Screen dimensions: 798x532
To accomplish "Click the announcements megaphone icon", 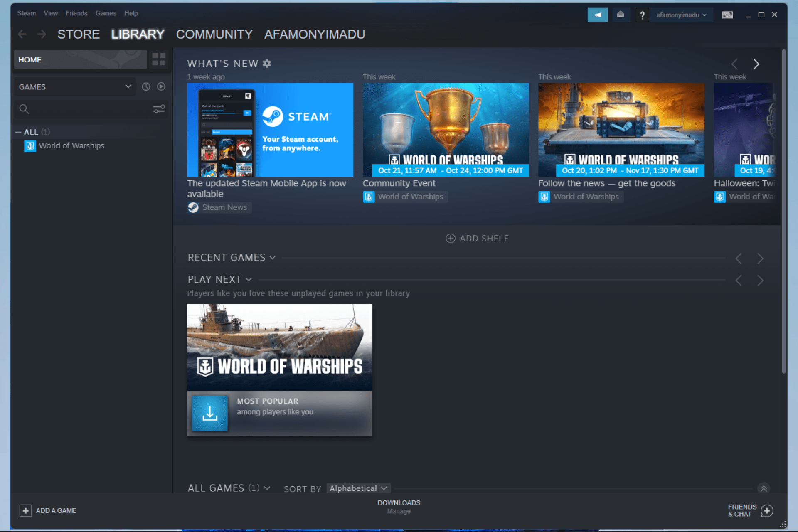I will (598, 15).
